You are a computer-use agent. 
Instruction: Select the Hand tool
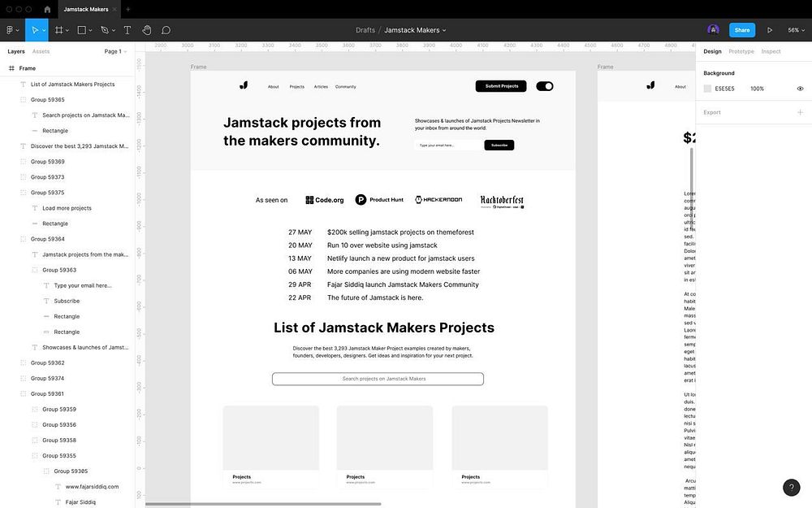click(147, 30)
